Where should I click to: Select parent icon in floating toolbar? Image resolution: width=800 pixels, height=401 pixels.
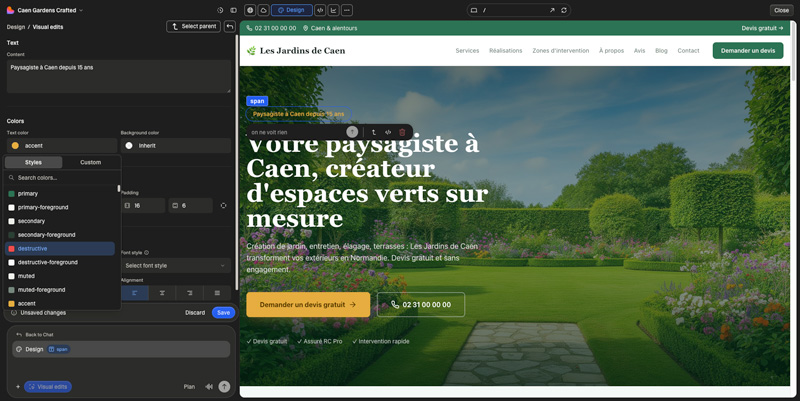point(373,132)
